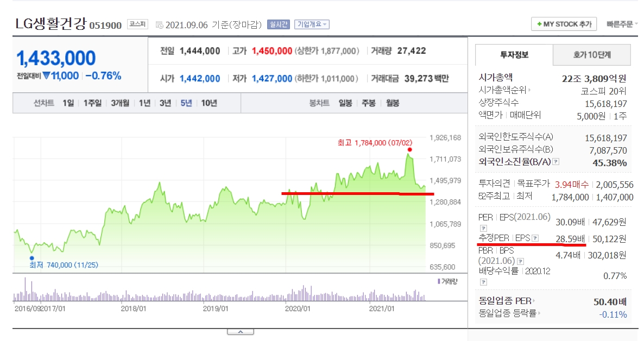Show the 일봉 candlestick chart
The height and width of the screenshot is (341, 644).
(x=345, y=103)
